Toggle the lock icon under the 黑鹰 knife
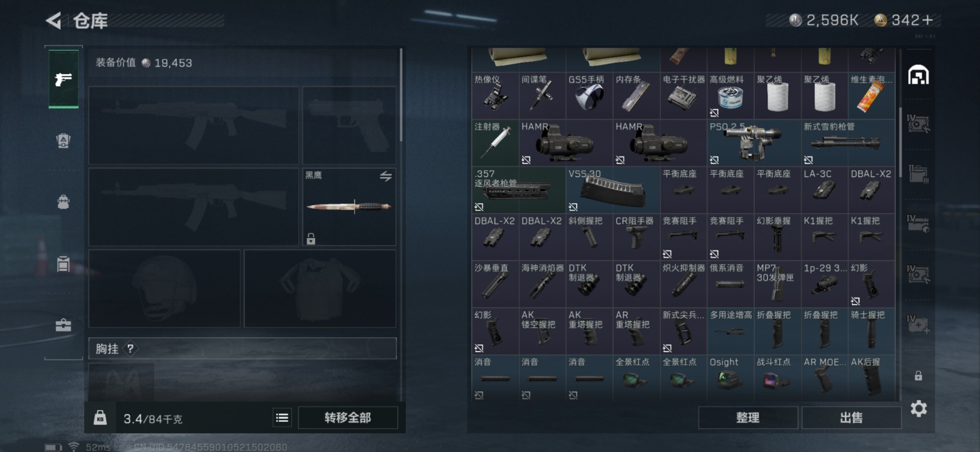The height and width of the screenshot is (452, 980). coord(311,238)
